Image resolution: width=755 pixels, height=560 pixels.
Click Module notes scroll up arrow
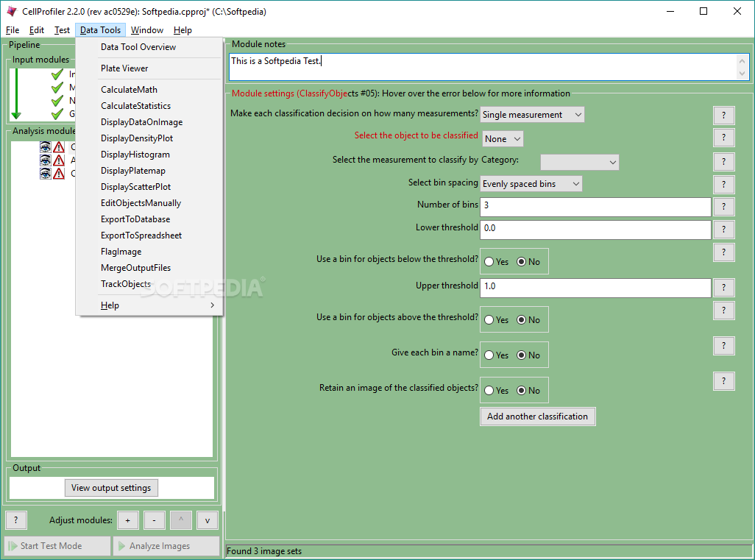coord(742,61)
